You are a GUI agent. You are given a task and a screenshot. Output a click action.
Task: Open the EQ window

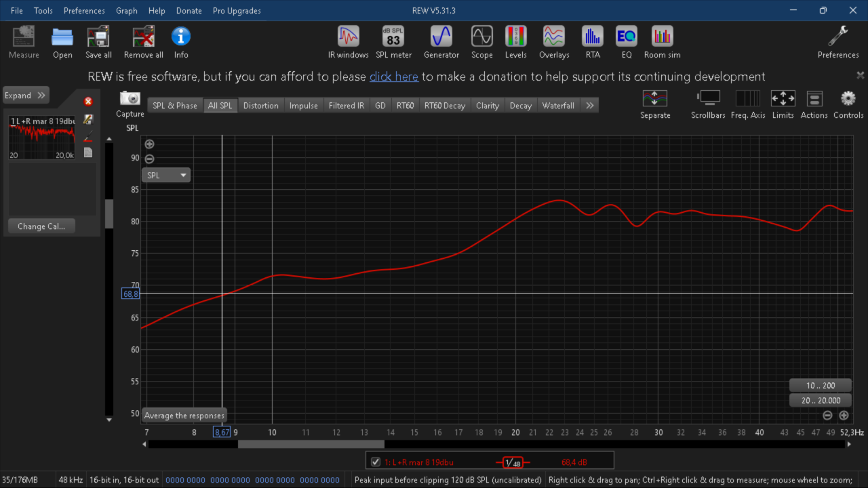click(627, 42)
